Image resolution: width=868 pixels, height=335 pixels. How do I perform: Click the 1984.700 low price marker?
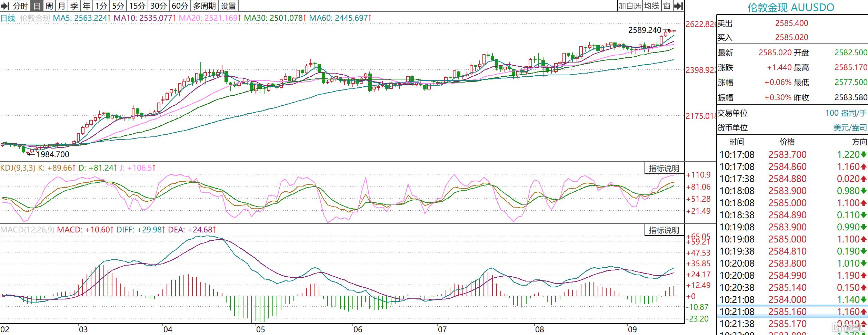click(x=53, y=154)
